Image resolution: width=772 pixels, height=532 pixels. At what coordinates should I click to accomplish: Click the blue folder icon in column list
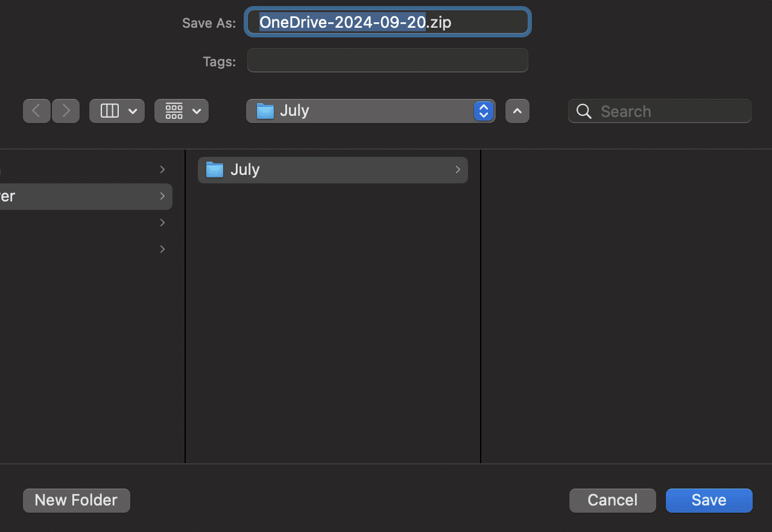pos(214,169)
